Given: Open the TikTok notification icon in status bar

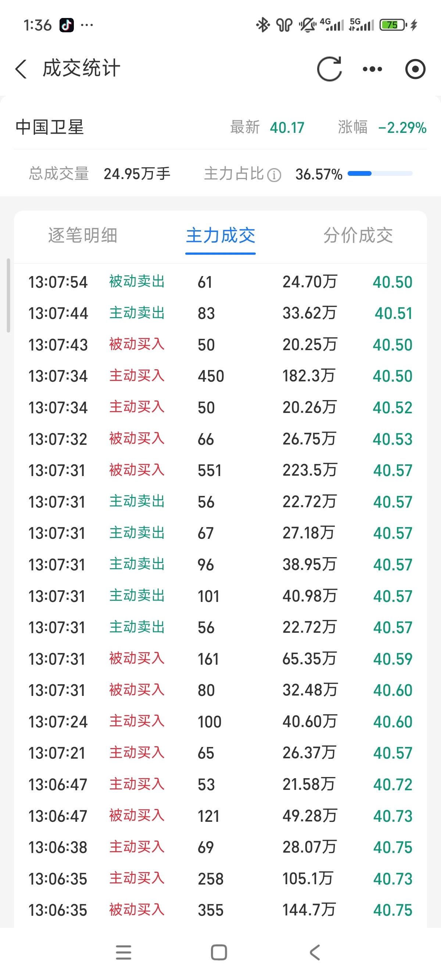Looking at the screenshot, I should pyautogui.click(x=67, y=25).
